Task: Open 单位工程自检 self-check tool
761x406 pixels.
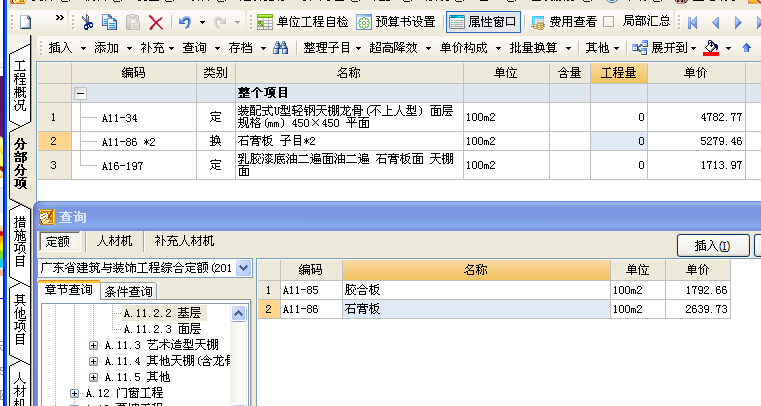Action: [302, 22]
